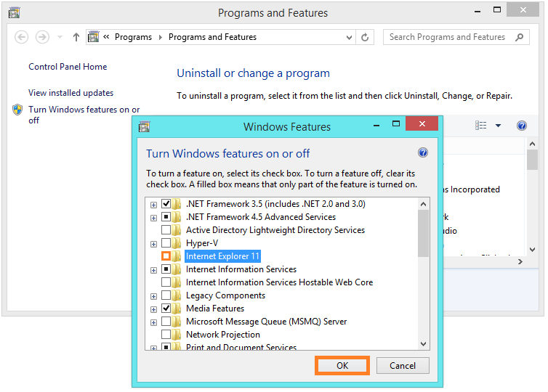Open the recent locations dropdown arrow
The height and width of the screenshot is (392, 548).
[60, 37]
